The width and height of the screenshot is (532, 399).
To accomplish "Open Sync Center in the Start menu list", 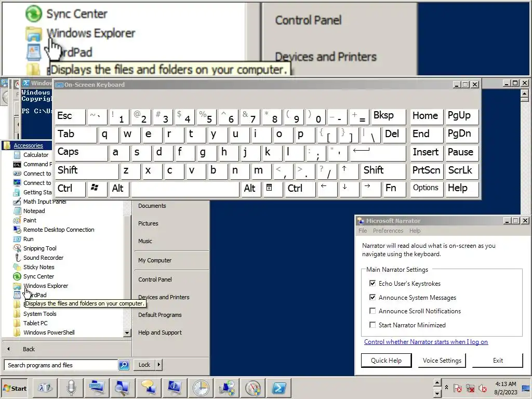I will coord(34,276).
